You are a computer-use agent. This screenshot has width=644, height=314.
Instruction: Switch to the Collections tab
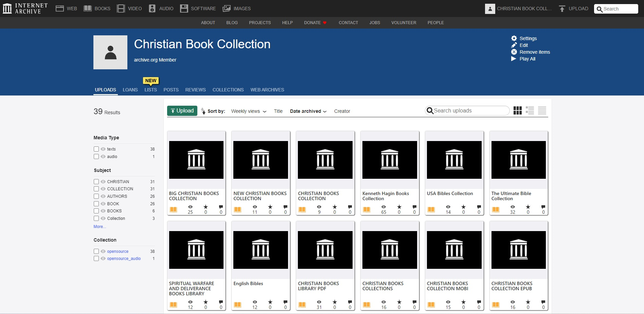(228, 90)
